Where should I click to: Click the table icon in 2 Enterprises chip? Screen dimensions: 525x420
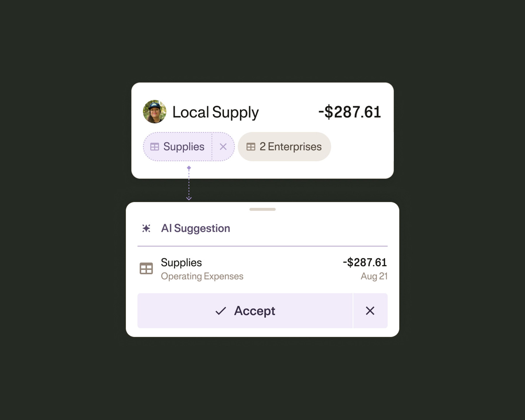click(x=251, y=147)
